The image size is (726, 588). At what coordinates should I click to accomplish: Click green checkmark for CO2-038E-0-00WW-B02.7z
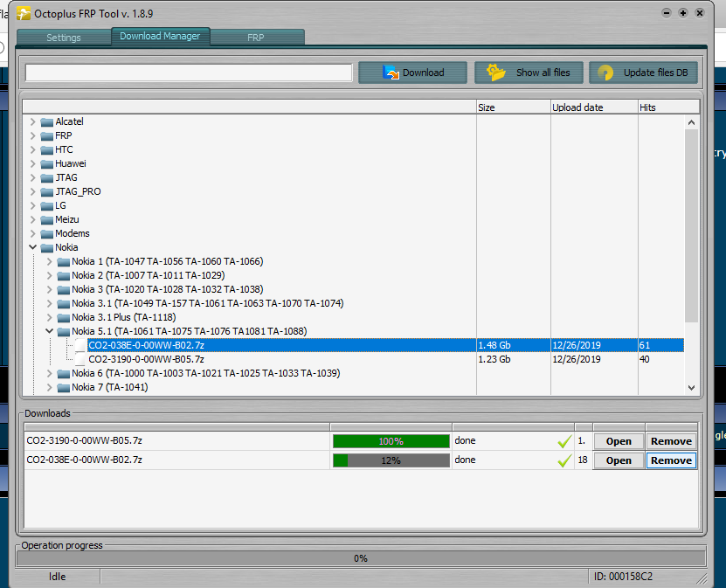pos(564,460)
